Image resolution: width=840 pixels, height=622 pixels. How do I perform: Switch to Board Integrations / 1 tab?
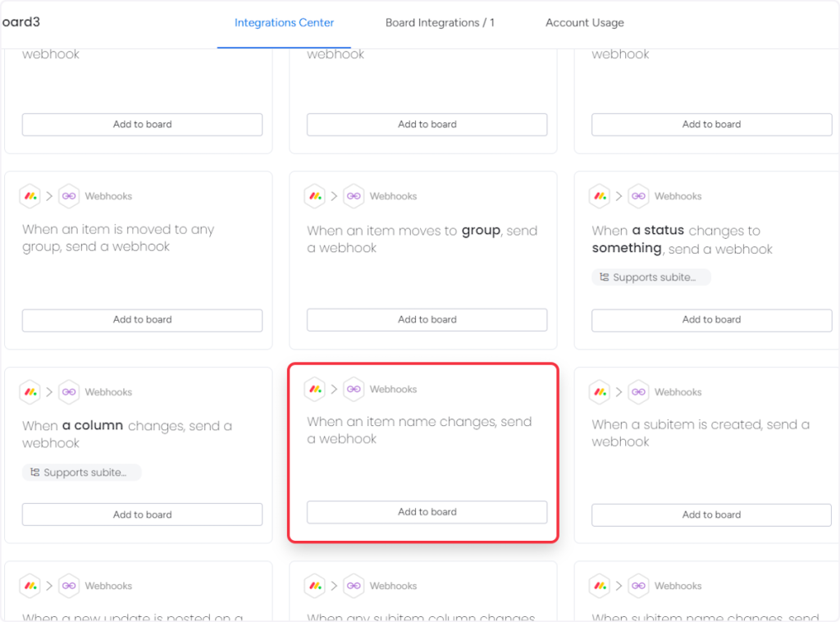click(440, 23)
